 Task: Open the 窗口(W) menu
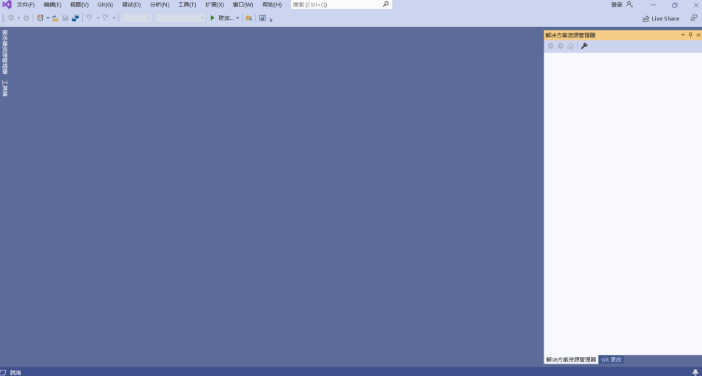coord(243,4)
